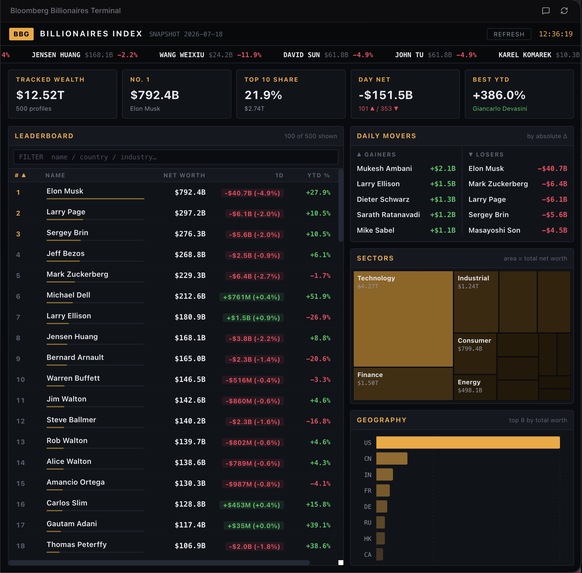582x573 pixels.
Task: Click the DE bar in Geography chart
Action: 382,506
